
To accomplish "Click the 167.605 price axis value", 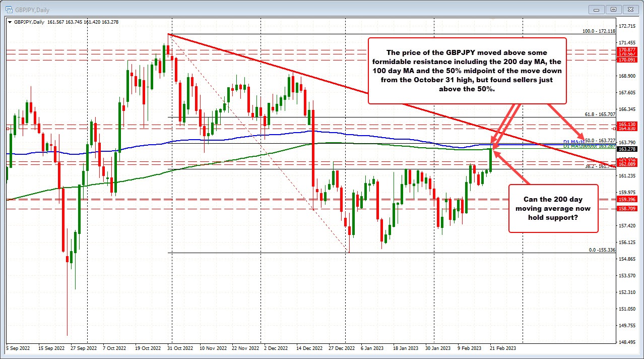I will (627, 93).
